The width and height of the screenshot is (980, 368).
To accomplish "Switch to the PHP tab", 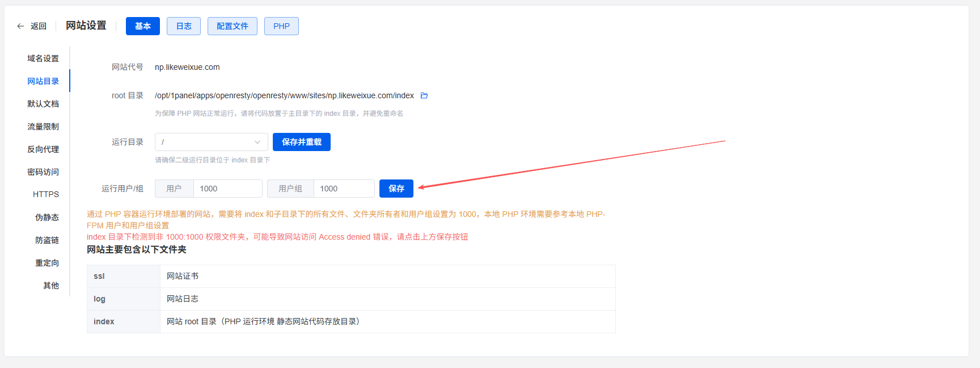I will tap(281, 26).
